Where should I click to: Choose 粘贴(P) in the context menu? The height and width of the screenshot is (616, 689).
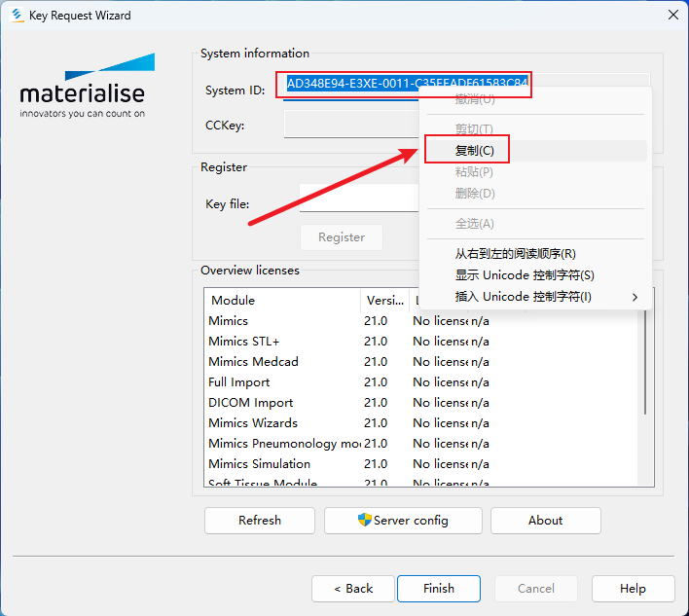pyautogui.click(x=536, y=172)
